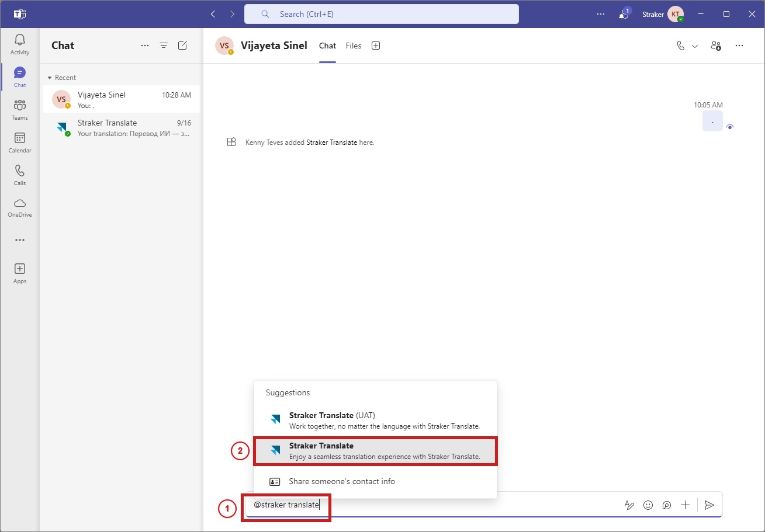Click the Filter chats icon
Screen dimensions: 765x532
(x=164, y=46)
